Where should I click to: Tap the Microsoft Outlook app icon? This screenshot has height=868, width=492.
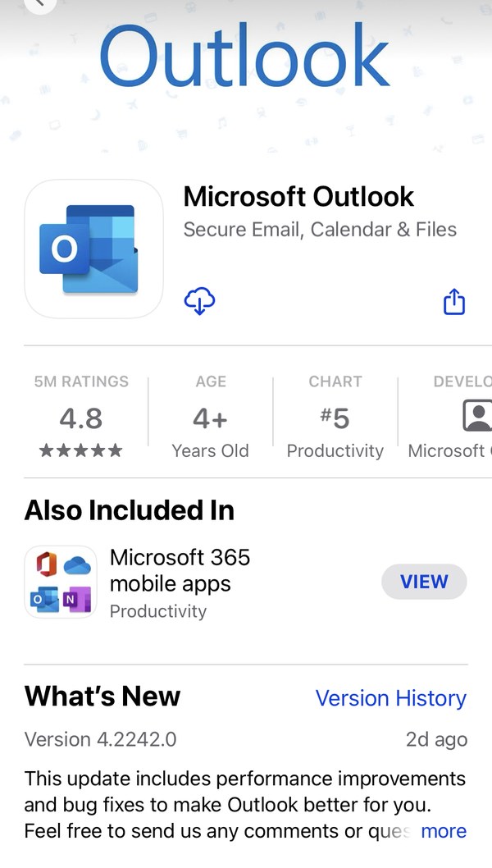(x=93, y=249)
